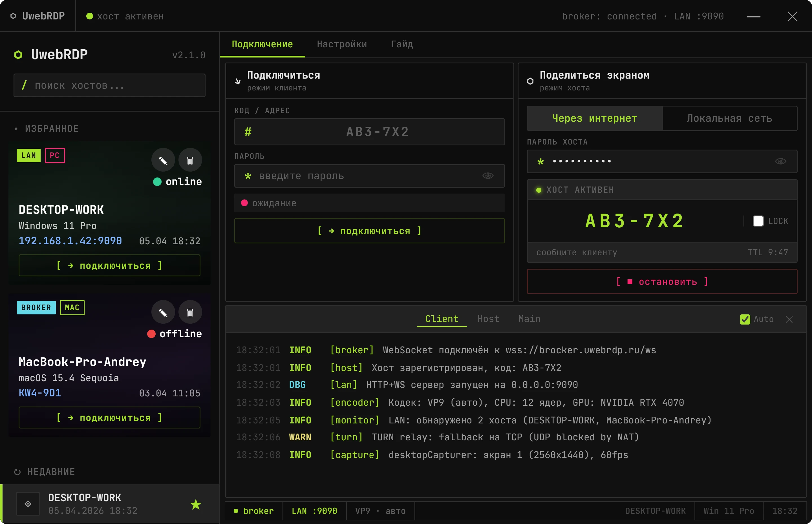Viewport: 812px width, 524px height.
Task: Click the large AB3-7X2 host code
Action: pos(634,221)
